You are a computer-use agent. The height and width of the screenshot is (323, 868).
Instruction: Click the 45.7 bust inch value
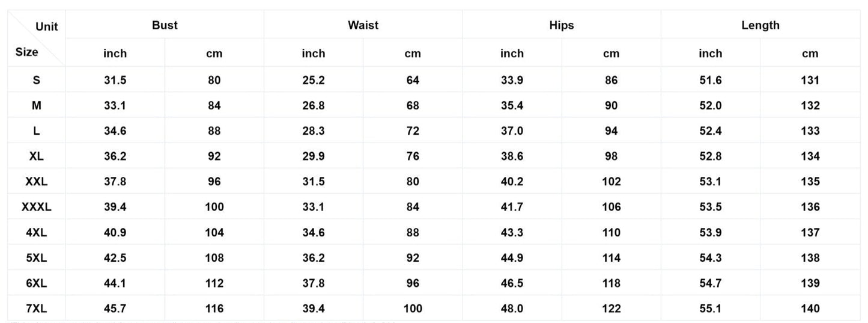(115, 309)
